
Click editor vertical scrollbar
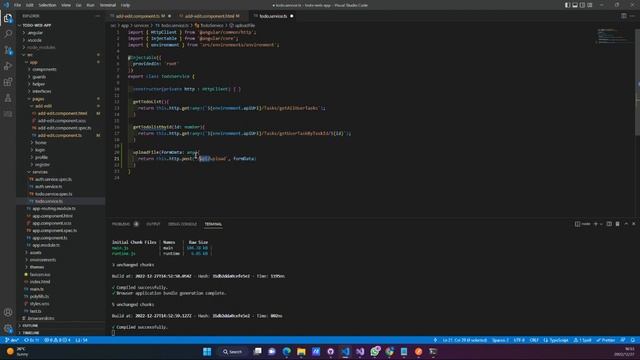(638, 82)
